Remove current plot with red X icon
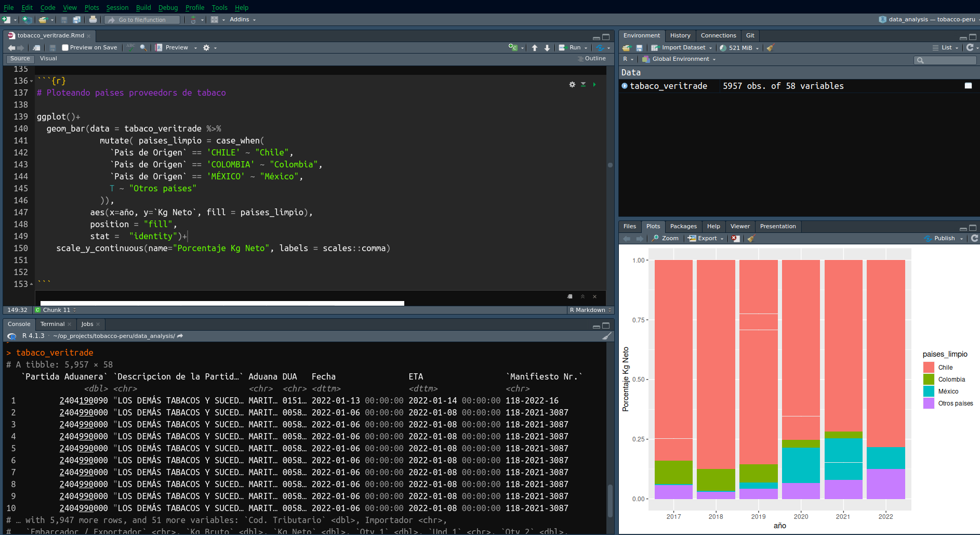 (x=735, y=239)
